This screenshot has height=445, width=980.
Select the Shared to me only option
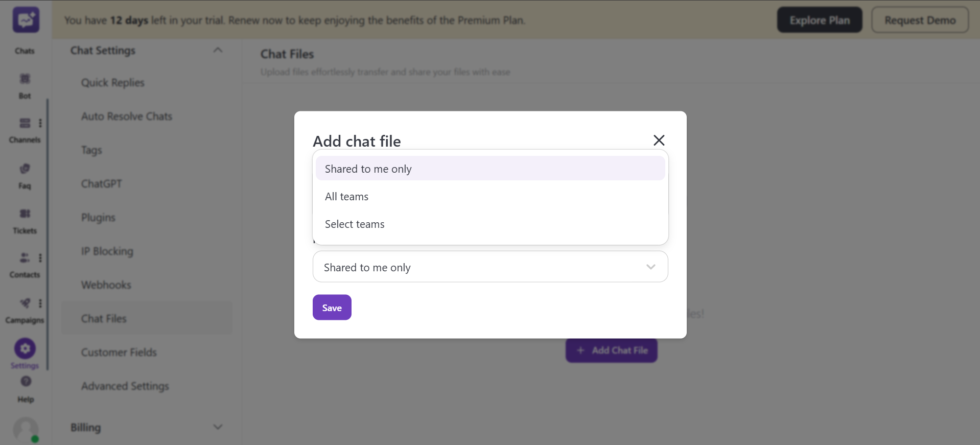[368, 168]
